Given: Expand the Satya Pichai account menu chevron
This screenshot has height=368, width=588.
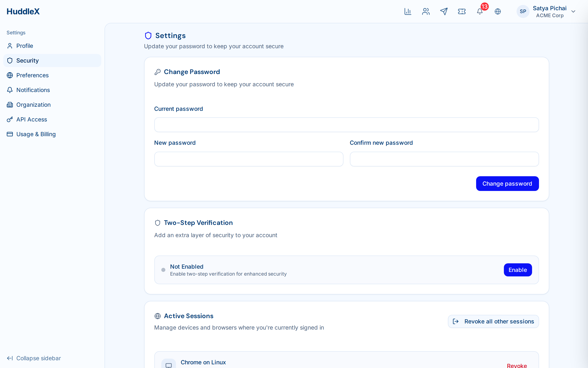Looking at the screenshot, I should click(x=573, y=11).
